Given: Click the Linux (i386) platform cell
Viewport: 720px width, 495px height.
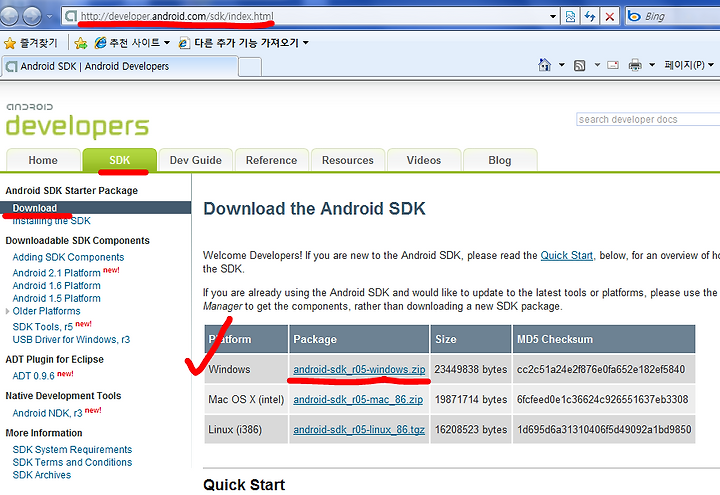Looking at the screenshot, I should [246, 430].
